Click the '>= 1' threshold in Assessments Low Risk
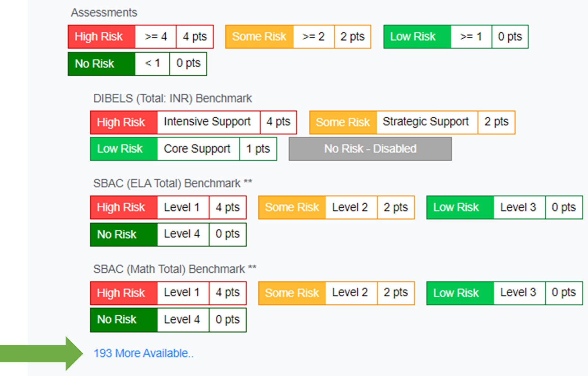 (471, 37)
